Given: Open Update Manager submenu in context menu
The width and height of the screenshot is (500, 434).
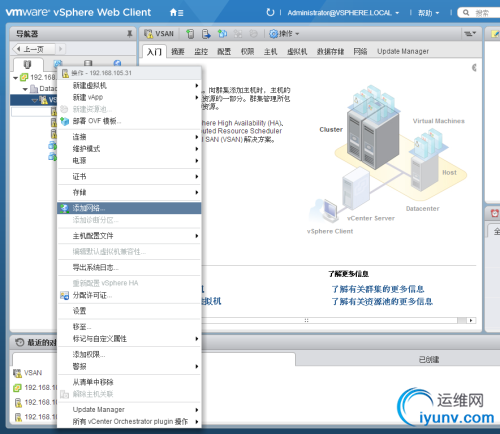Looking at the screenshot, I should click(x=129, y=410).
